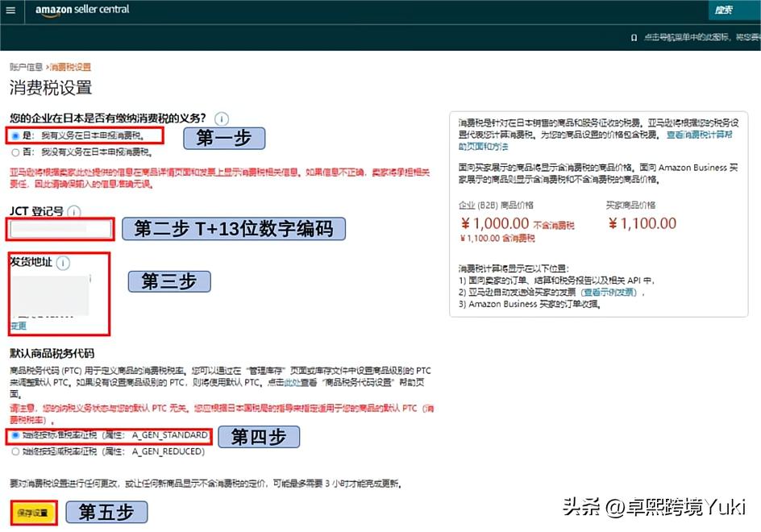Click the notification icon in the top bar

click(633, 37)
